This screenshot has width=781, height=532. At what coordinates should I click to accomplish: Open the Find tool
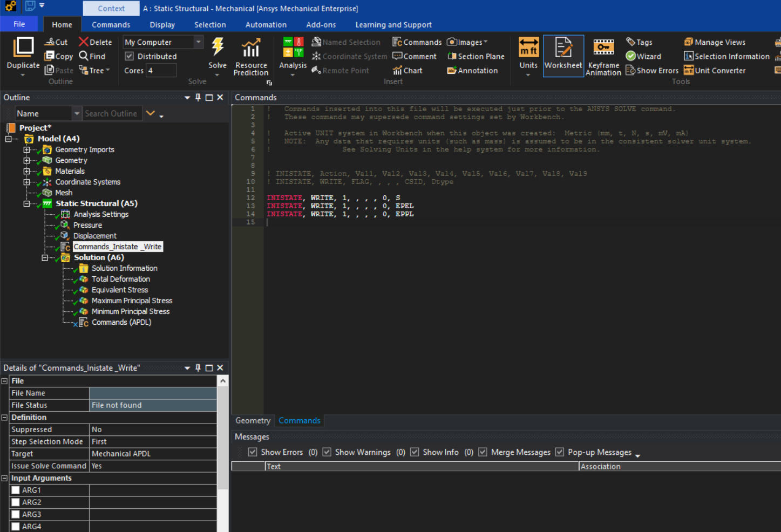(92, 56)
